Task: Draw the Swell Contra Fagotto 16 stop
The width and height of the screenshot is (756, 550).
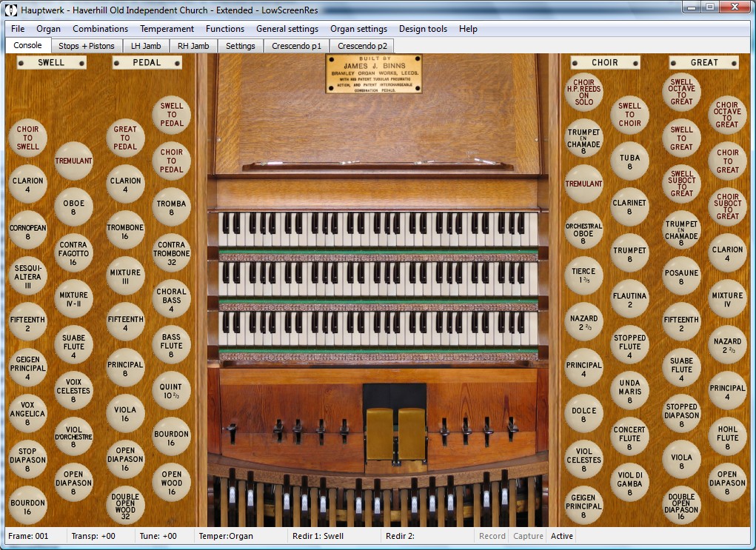Action: tap(73, 253)
